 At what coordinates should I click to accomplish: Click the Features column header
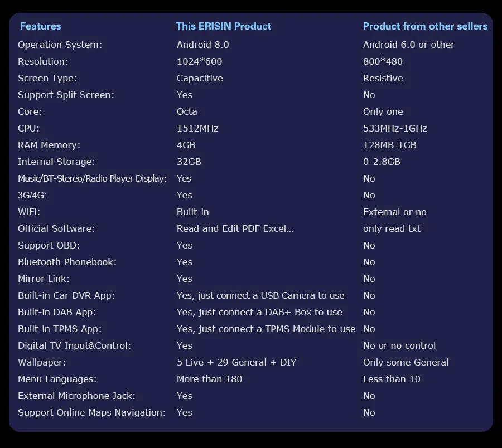[40, 26]
